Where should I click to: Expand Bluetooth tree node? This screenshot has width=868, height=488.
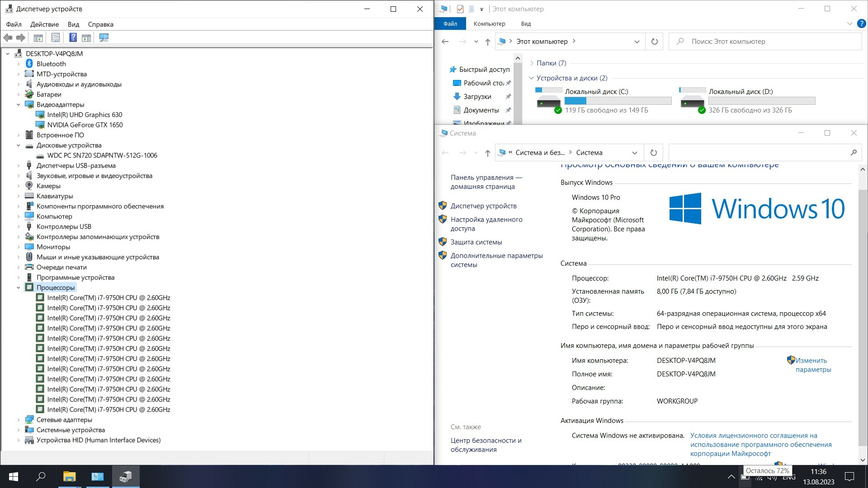[x=19, y=64]
